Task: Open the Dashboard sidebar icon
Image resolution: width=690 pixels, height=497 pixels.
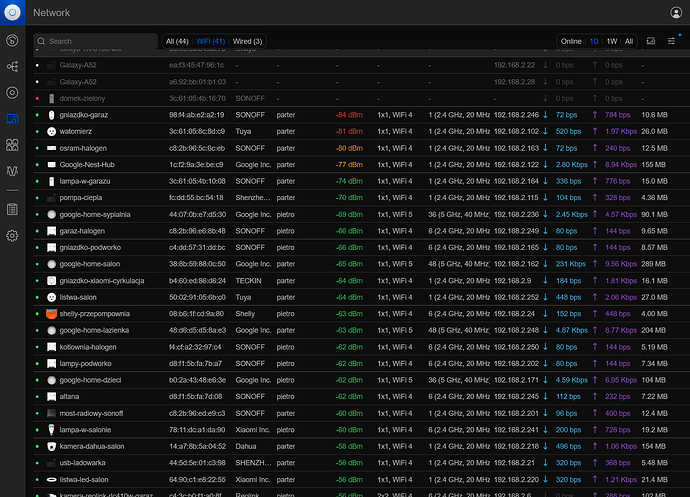Action: coord(12,40)
